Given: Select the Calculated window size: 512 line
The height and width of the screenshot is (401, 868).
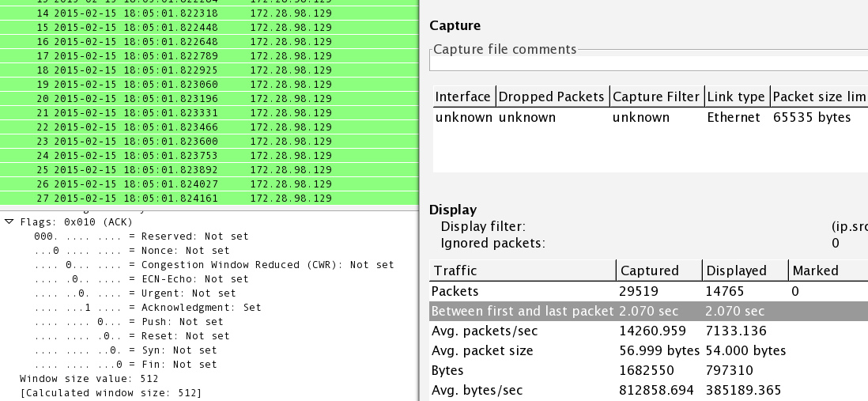Looking at the screenshot, I should (x=111, y=392).
